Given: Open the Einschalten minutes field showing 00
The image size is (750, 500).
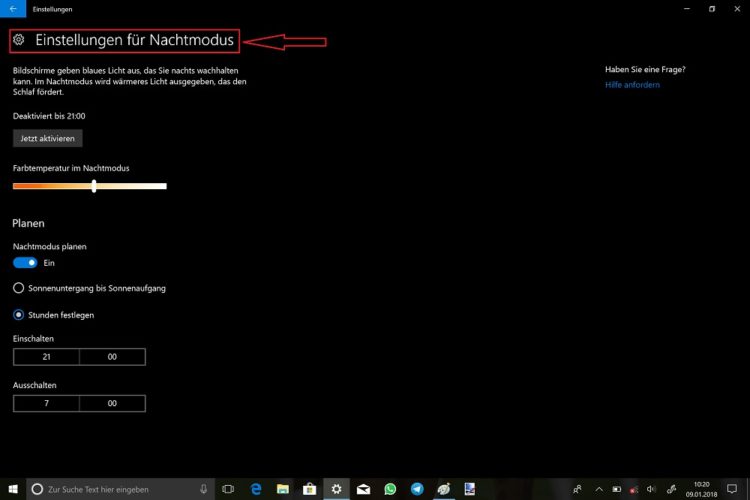Looking at the screenshot, I should (x=112, y=357).
